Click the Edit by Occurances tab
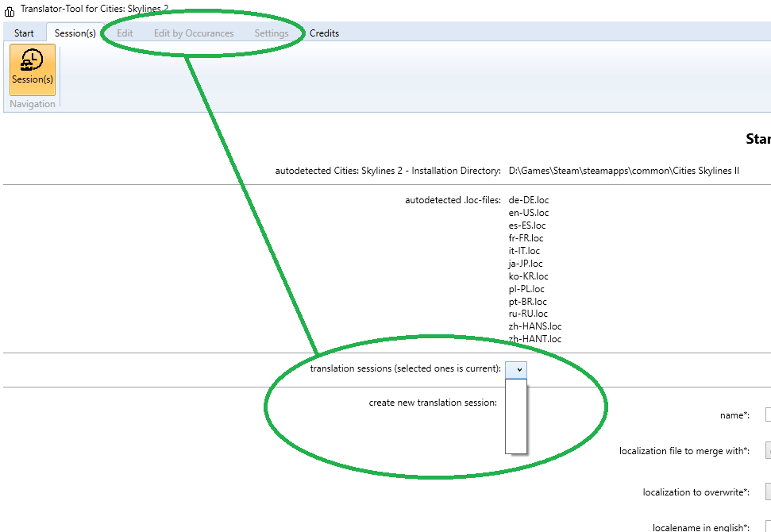The image size is (771, 532). [193, 33]
